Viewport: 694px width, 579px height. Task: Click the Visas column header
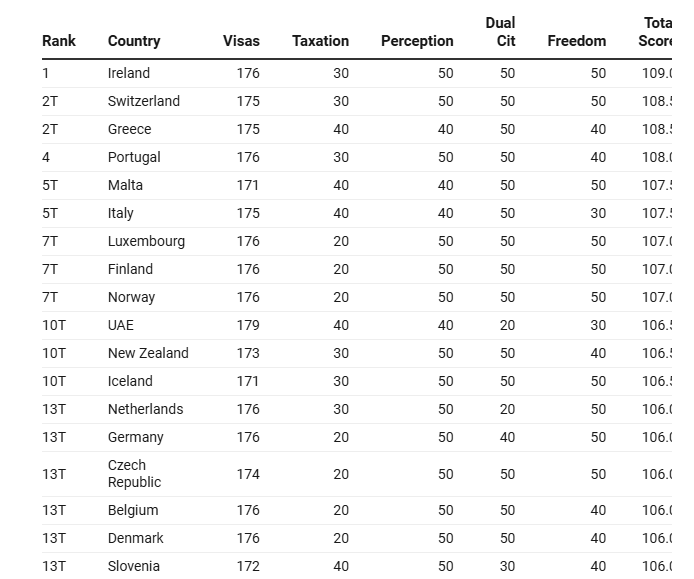click(x=241, y=41)
